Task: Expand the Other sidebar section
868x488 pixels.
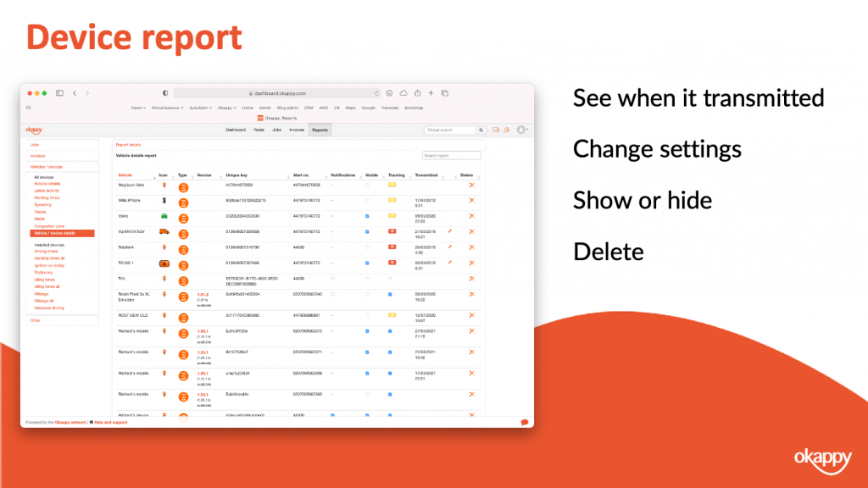Action: pyautogui.click(x=62, y=320)
